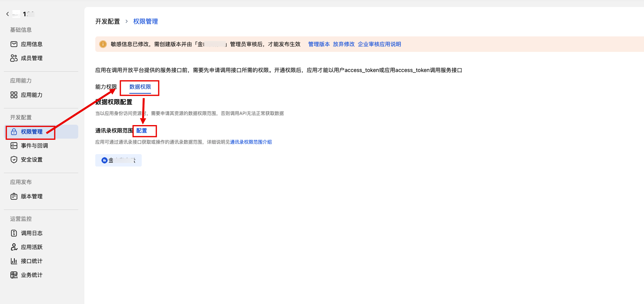
Task: Click the 应用发布 section label
Action: coord(21,182)
